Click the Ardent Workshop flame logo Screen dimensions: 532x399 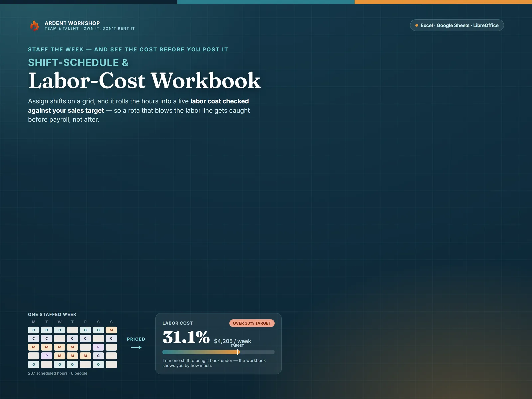34,25
